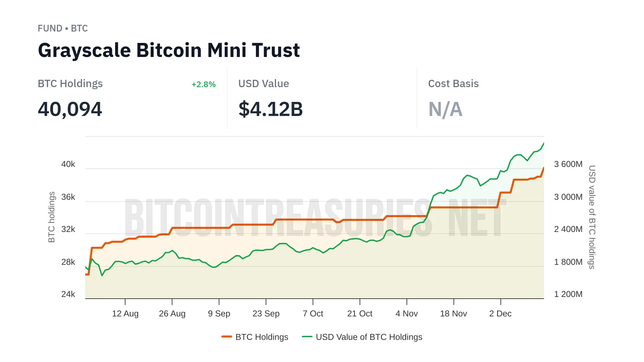Click the Cost Basis N/A value

coord(445,109)
